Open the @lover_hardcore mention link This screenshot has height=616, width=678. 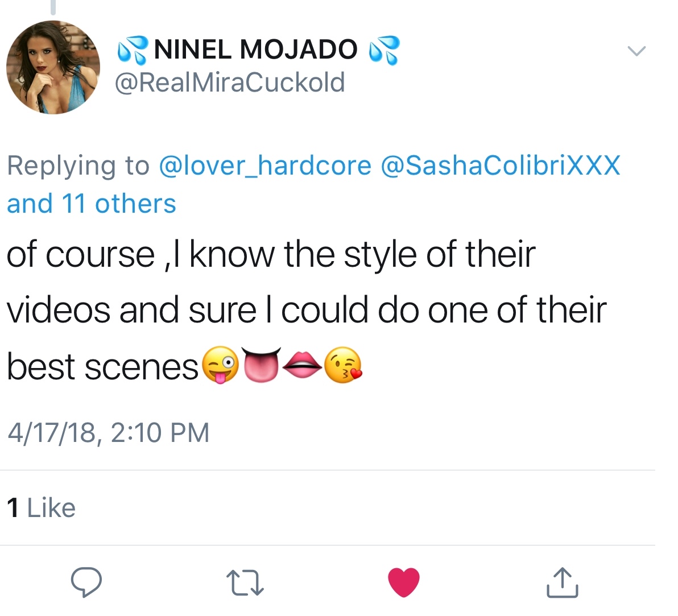point(265,166)
